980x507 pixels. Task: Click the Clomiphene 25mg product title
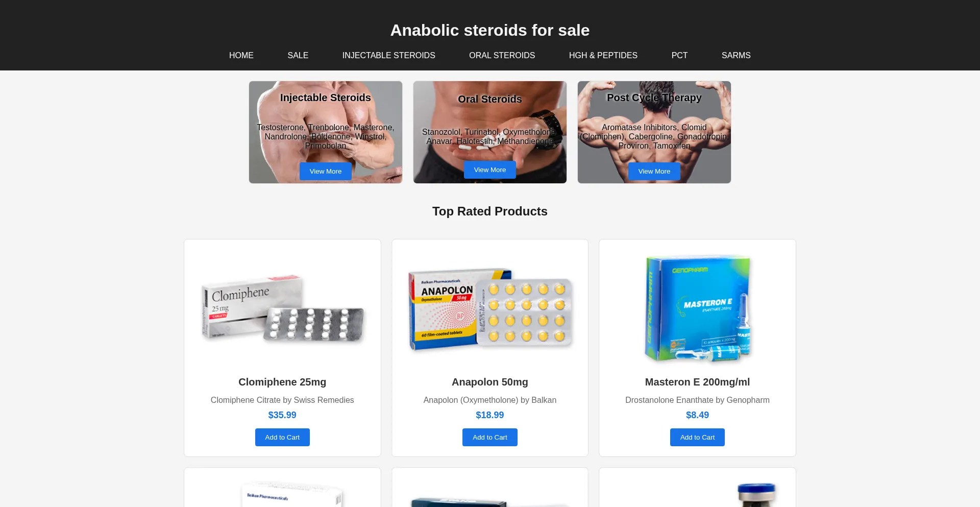click(282, 382)
